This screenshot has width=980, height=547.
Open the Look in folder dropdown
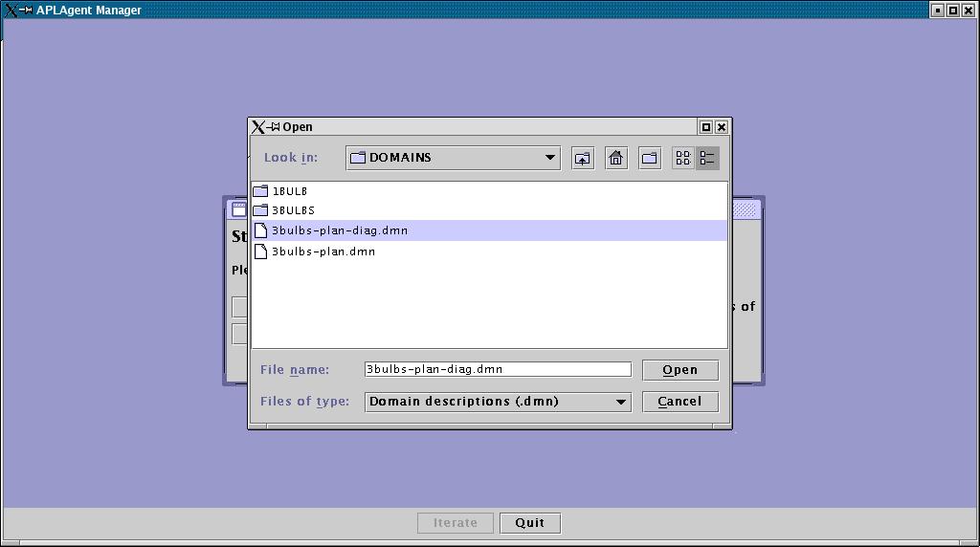[x=550, y=158]
